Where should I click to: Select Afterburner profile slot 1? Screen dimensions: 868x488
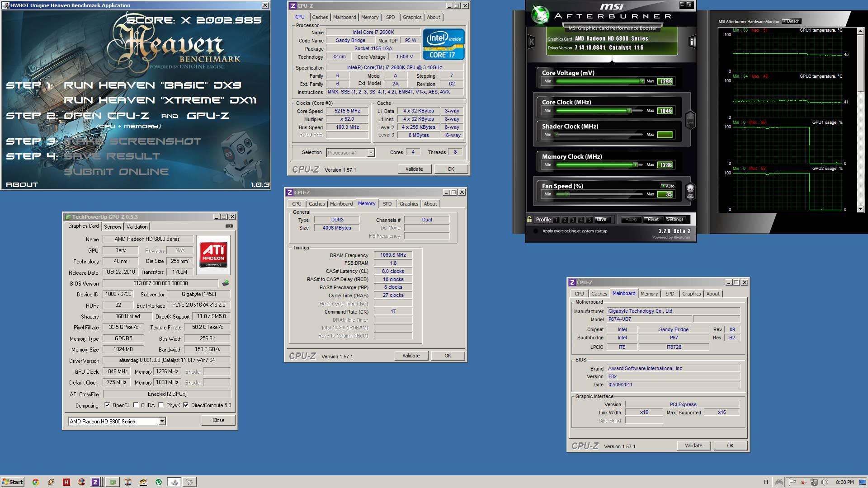[556, 220]
